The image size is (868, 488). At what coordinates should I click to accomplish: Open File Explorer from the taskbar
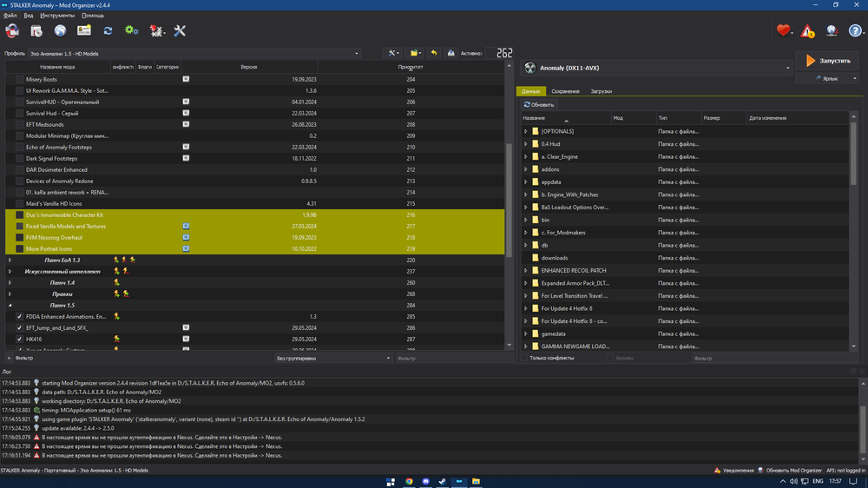pyautogui.click(x=476, y=481)
